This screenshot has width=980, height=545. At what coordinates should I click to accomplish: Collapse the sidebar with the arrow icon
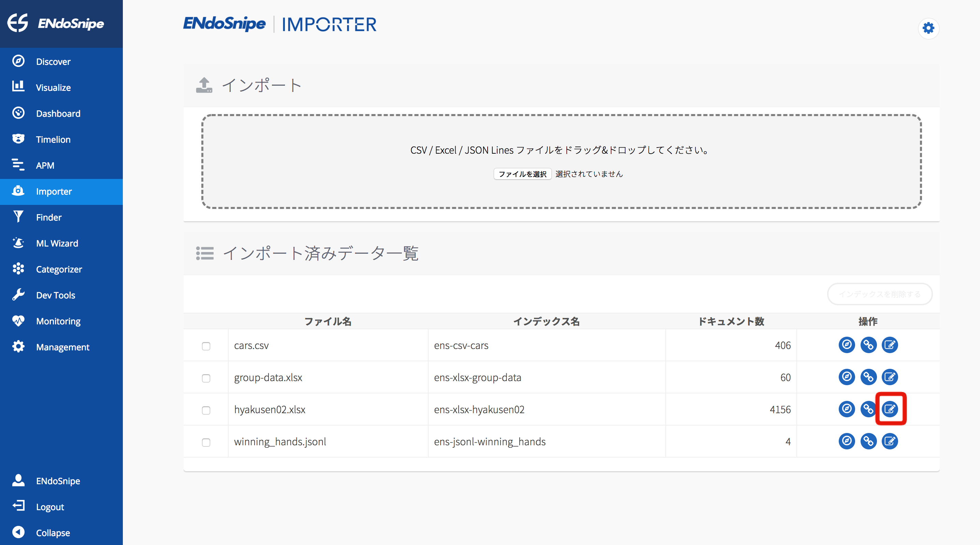[18, 532]
